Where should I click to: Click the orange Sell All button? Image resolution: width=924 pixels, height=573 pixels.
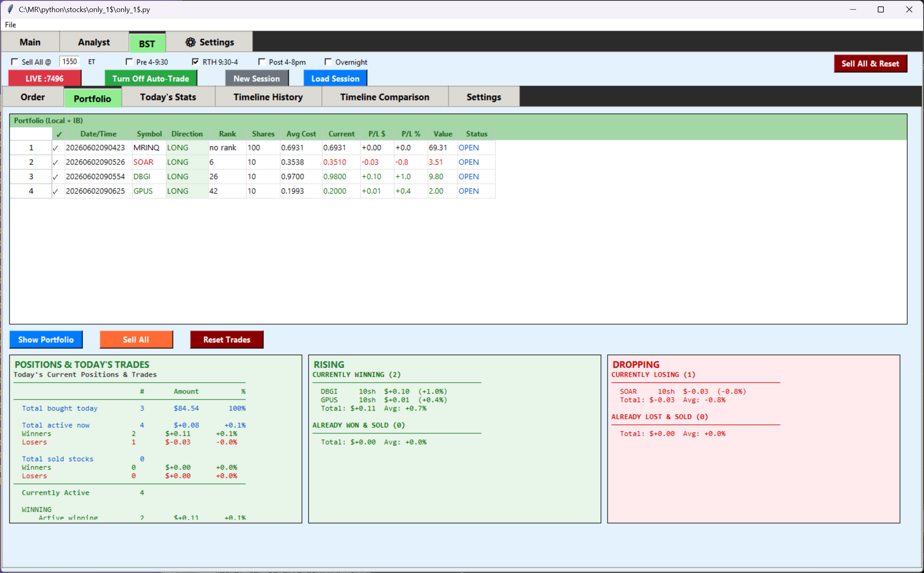tap(136, 340)
